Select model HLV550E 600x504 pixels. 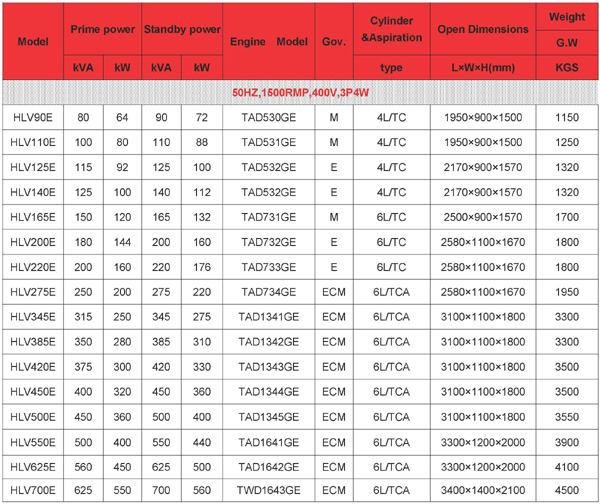point(33,442)
